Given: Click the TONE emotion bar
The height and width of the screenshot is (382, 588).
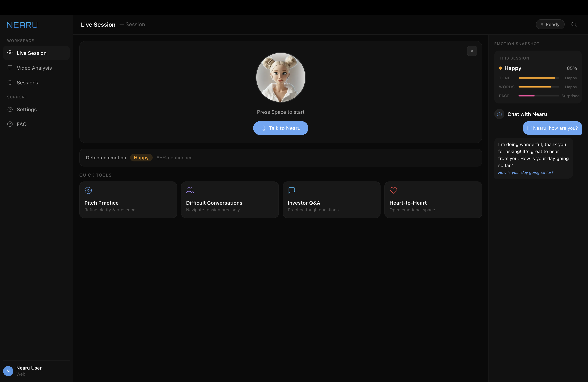Looking at the screenshot, I should click(538, 78).
